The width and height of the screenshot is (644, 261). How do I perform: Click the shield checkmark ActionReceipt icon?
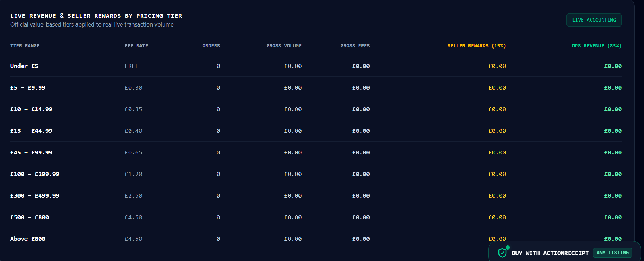point(502,253)
